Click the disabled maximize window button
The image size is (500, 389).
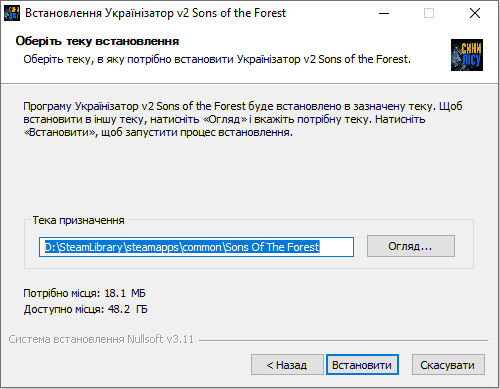click(429, 13)
